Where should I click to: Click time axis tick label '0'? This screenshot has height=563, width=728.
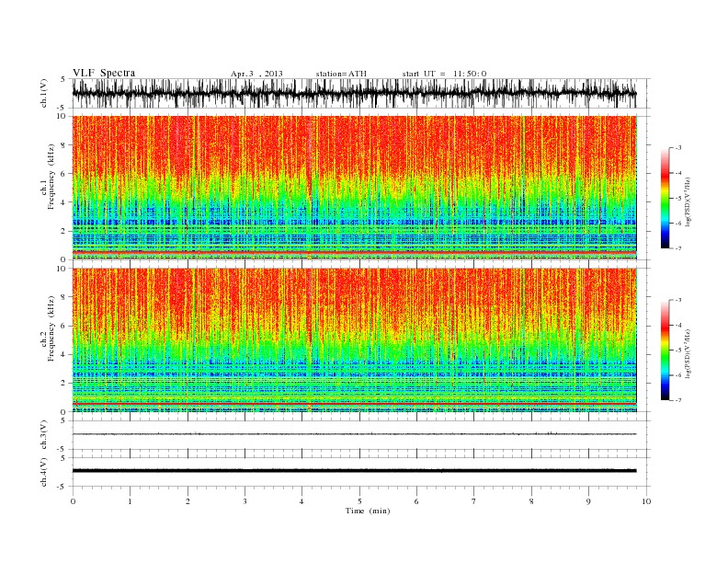point(73,501)
